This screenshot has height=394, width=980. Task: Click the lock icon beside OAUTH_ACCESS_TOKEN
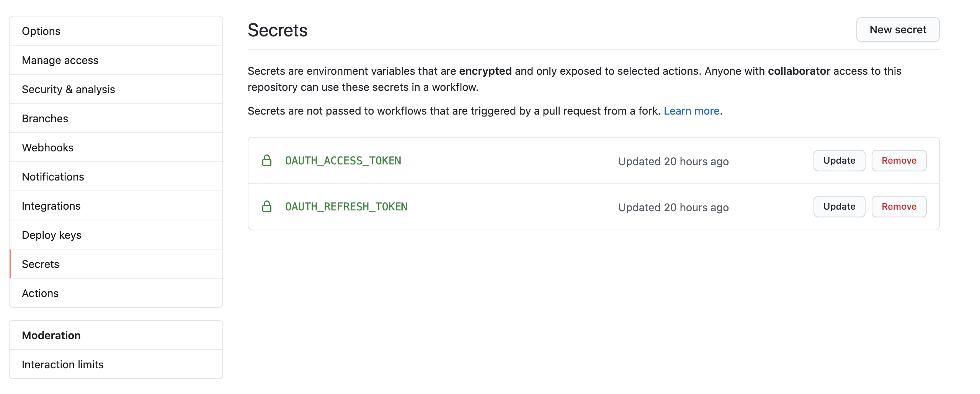(x=267, y=161)
